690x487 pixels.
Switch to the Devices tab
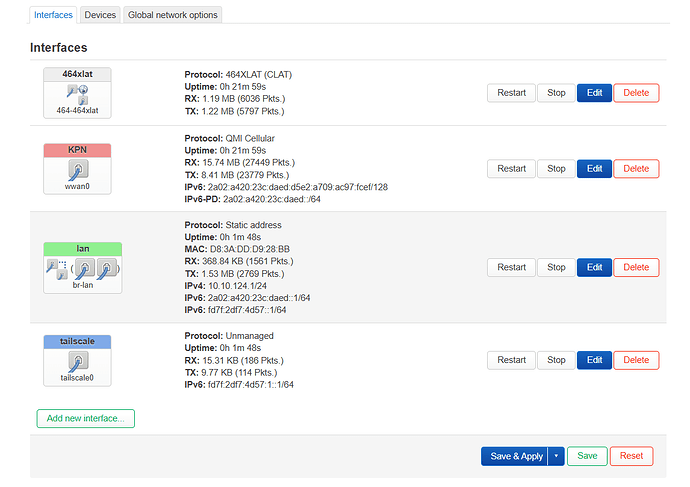(x=100, y=15)
